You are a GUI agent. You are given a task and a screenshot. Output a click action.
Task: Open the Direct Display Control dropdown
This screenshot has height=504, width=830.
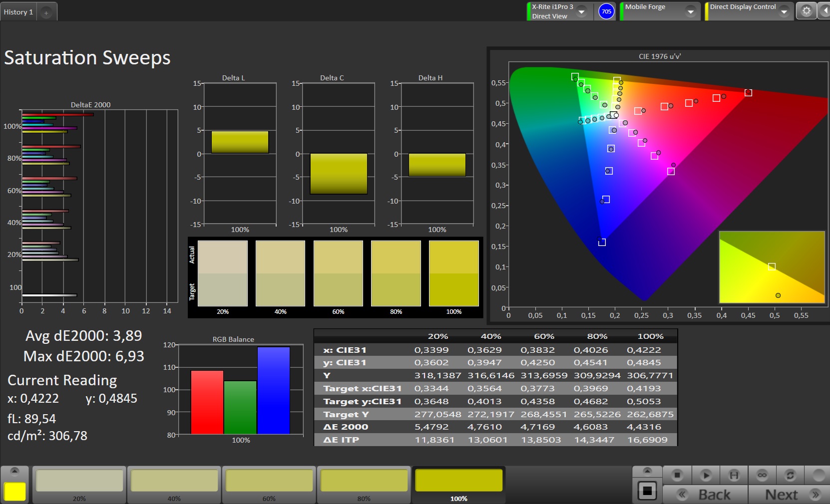(784, 11)
